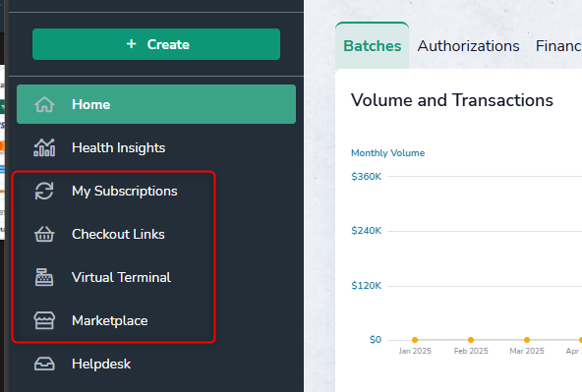This screenshot has width=582, height=392.
Task: Click the Health Insights chart icon
Action: (x=44, y=147)
